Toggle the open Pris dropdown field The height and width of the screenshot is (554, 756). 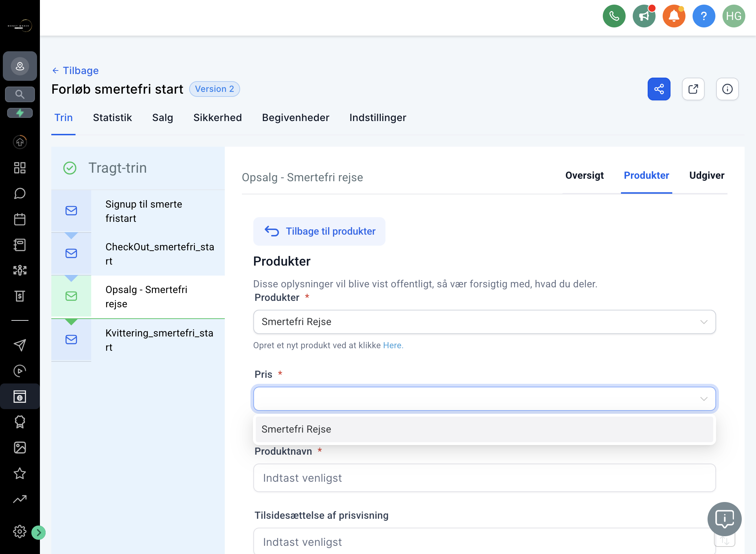pos(485,399)
